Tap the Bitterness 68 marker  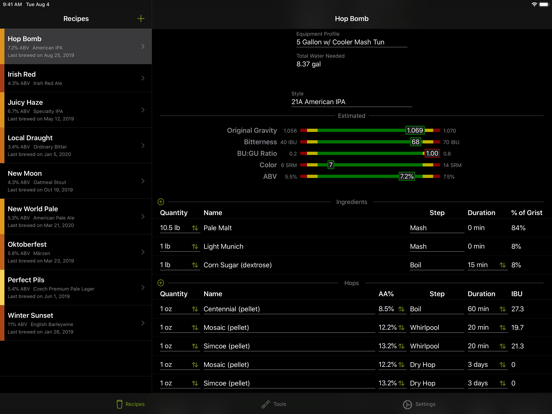click(415, 142)
